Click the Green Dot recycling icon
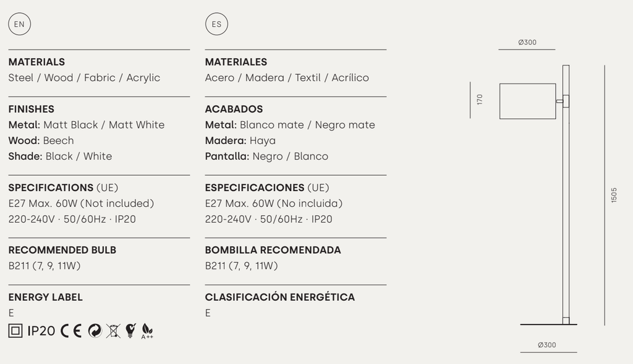The height and width of the screenshot is (364, 633). (95, 331)
